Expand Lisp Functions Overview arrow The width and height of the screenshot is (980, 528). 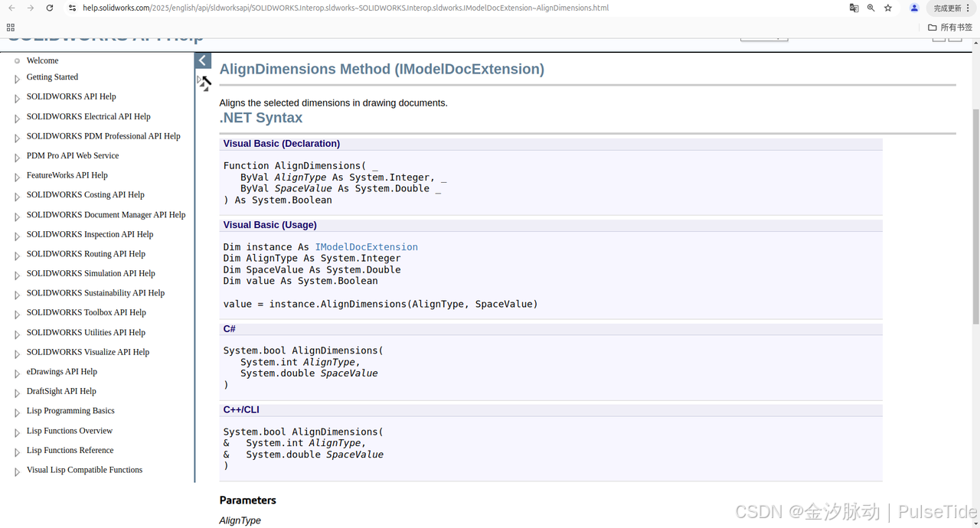(17, 432)
